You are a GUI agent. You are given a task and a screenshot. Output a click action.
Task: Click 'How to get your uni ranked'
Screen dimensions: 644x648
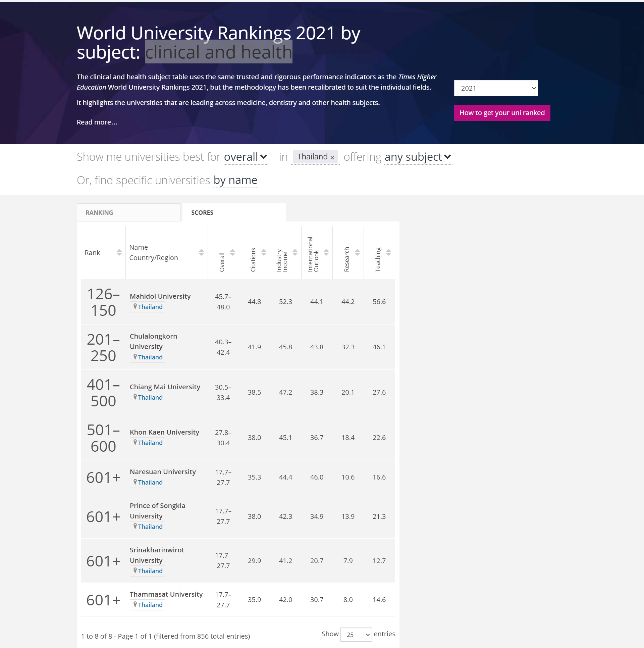(x=502, y=113)
